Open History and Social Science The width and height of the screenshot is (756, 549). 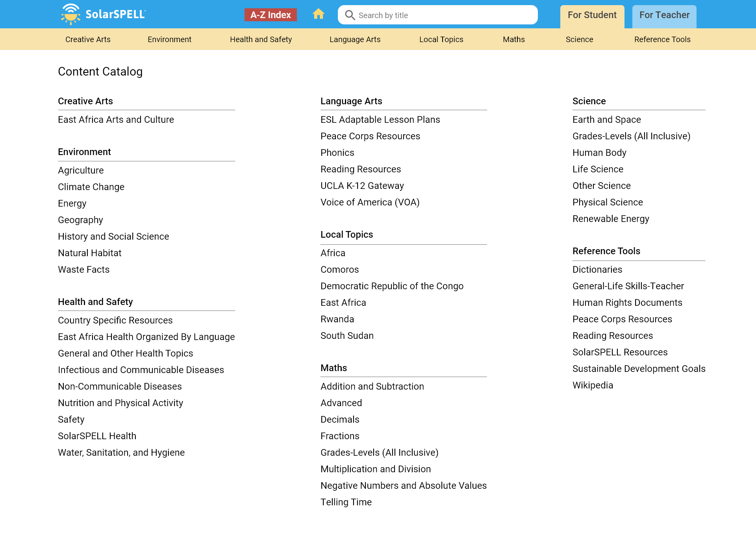113,237
